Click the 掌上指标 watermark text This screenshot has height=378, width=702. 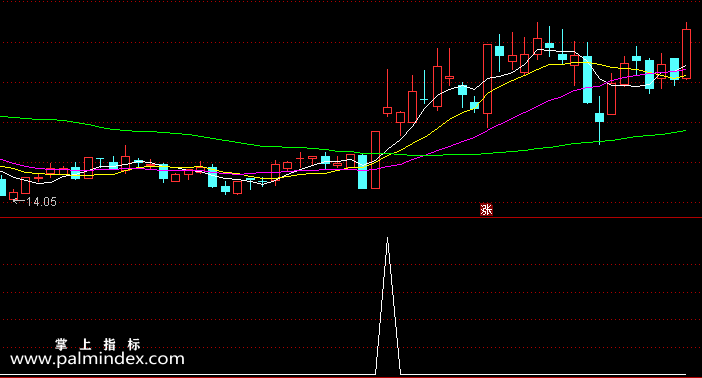click(98, 344)
